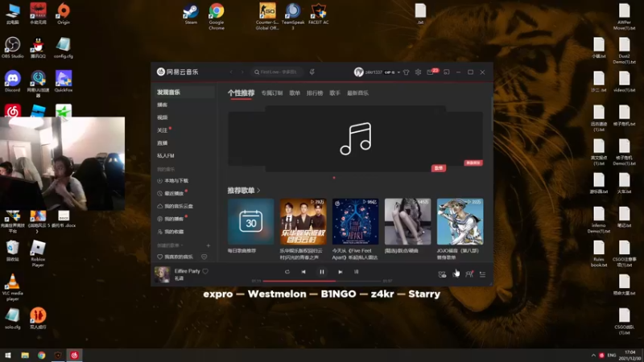Toggle the loop playback mode
Image resolution: width=644 pixels, height=362 pixels.
click(x=287, y=272)
